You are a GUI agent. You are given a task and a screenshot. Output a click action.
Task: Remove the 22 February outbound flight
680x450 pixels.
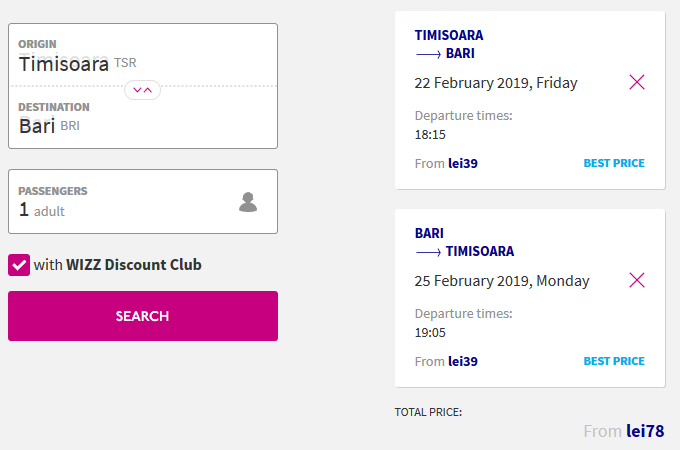(x=637, y=82)
